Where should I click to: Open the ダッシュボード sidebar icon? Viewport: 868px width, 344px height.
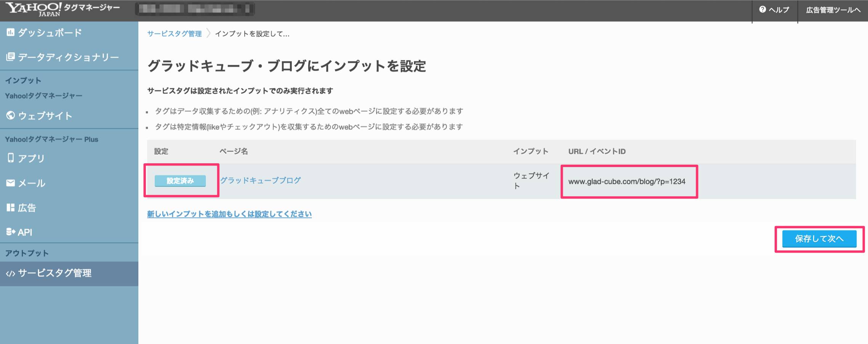pyautogui.click(x=10, y=32)
